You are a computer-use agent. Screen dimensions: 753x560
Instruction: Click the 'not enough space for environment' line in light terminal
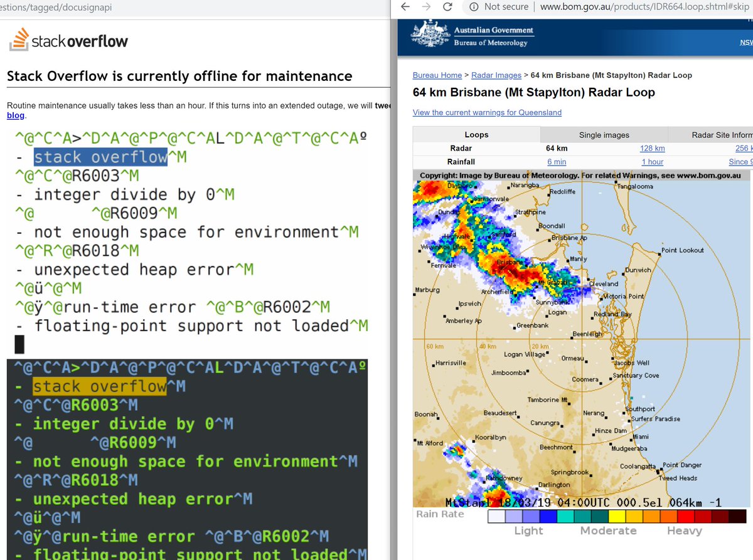187,232
